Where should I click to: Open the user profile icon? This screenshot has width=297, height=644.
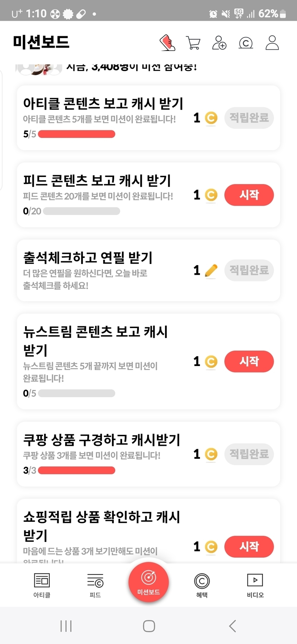pos(272,43)
